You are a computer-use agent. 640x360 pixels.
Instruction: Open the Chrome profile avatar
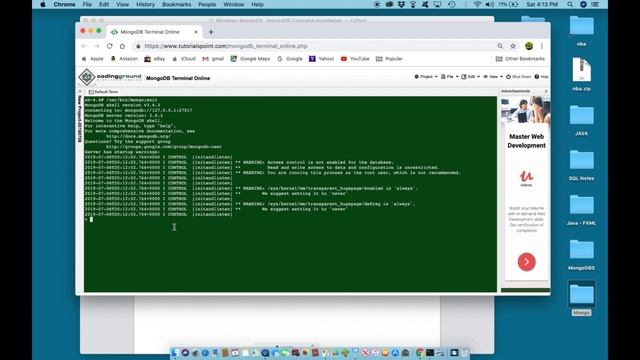coord(529,46)
